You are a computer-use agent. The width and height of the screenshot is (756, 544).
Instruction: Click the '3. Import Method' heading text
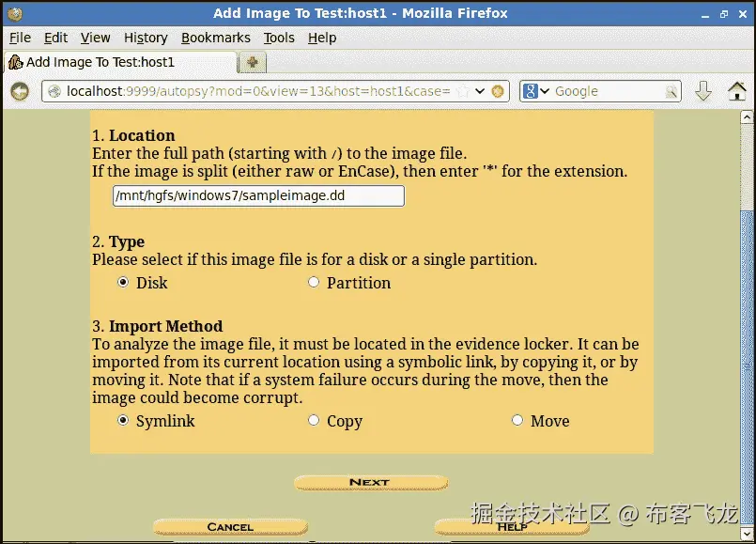pyautogui.click(x=157, y=327)
